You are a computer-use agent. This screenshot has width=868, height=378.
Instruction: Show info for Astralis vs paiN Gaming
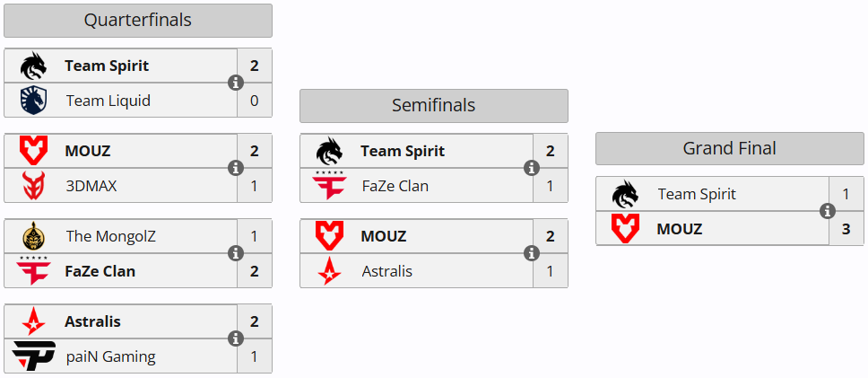click(236, 338)
